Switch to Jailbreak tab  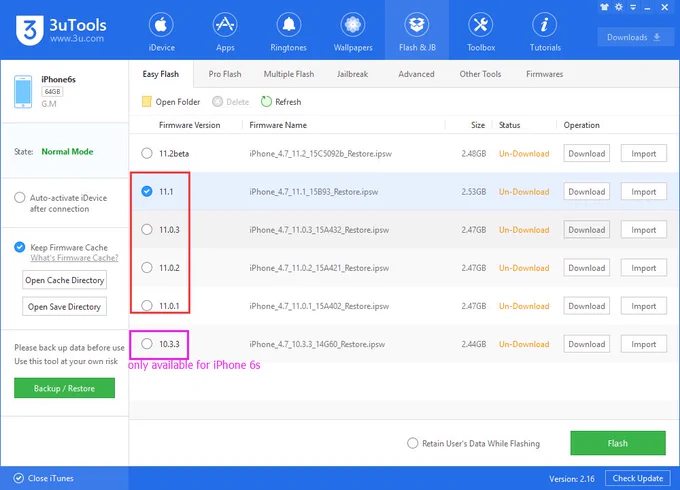[352, 74]
